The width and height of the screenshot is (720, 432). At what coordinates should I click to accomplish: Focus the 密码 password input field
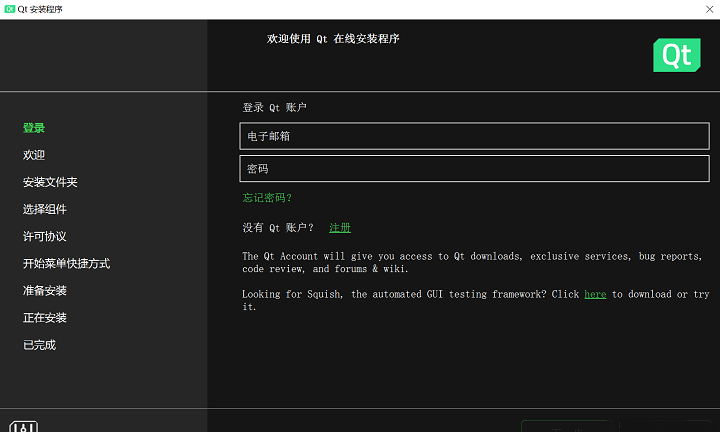474,168
